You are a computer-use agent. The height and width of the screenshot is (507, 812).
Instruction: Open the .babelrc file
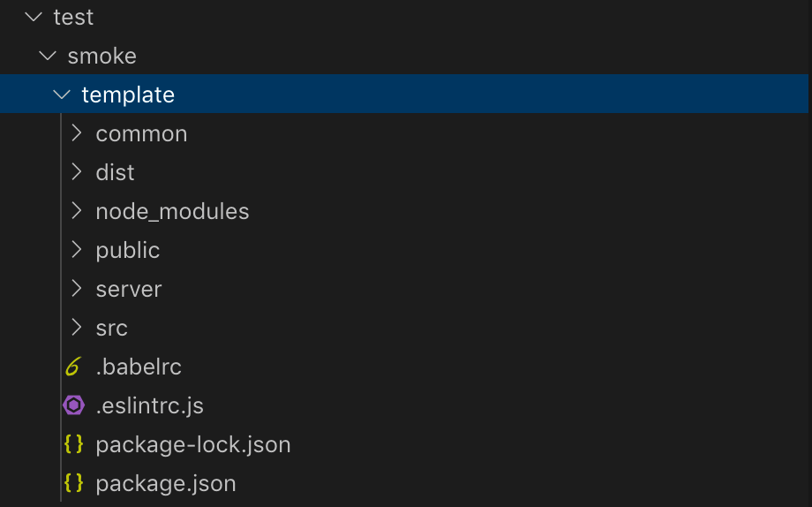click(x=139, y=367)
